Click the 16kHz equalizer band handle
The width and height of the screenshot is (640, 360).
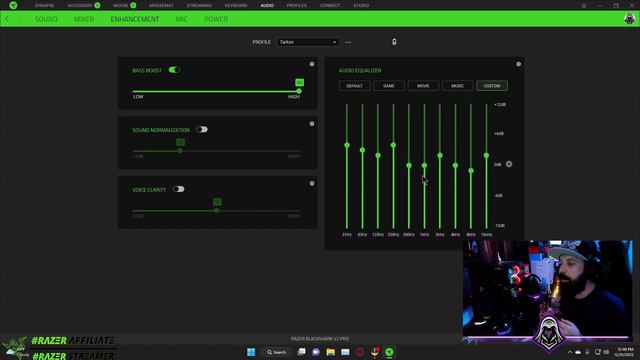pos(487,155)
